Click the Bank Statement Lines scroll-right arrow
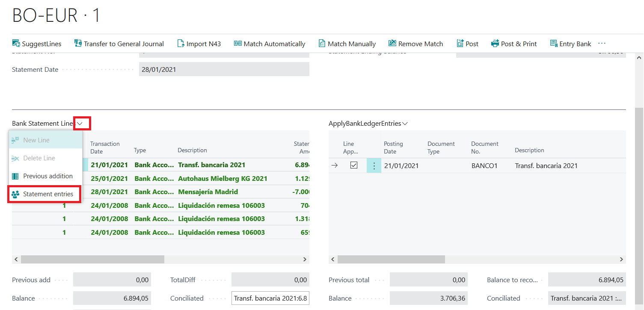The width and height of the screenshot is (644, 310). point(305,259)
